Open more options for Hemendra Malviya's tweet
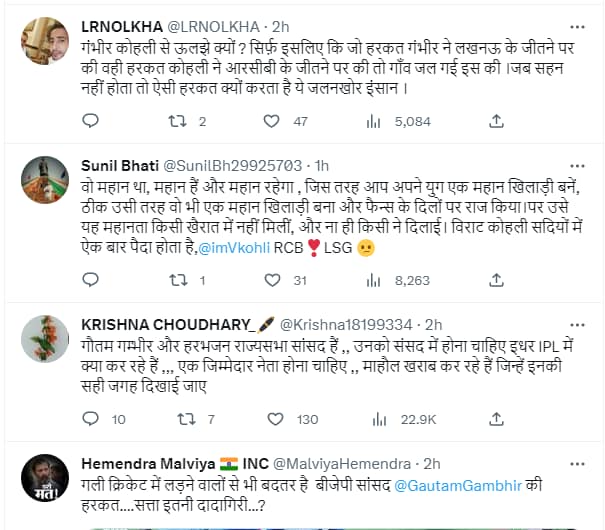This screenshot has width=605, height=530. pos(577,464)
